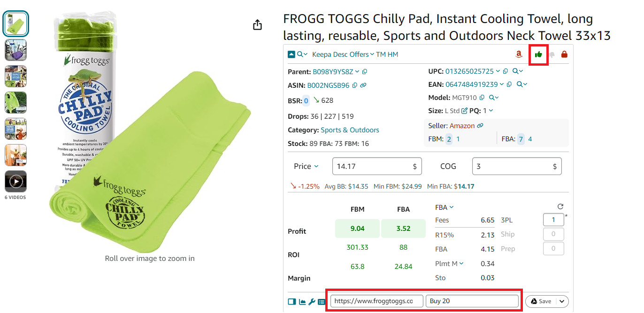Refresh fees using the circular arrow icon
The width and height of the screenshot is (644, 313).
click(x=560, y=206)
